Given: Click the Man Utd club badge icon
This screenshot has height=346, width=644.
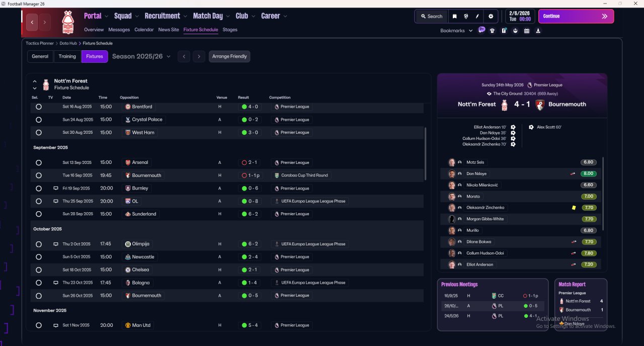Looking at the screenshot, I should (128, 325).
